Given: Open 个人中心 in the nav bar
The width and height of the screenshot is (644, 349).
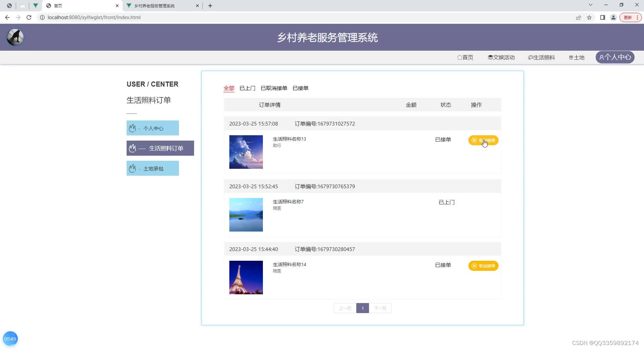Looking at the screenshot, I should [615, 57].
